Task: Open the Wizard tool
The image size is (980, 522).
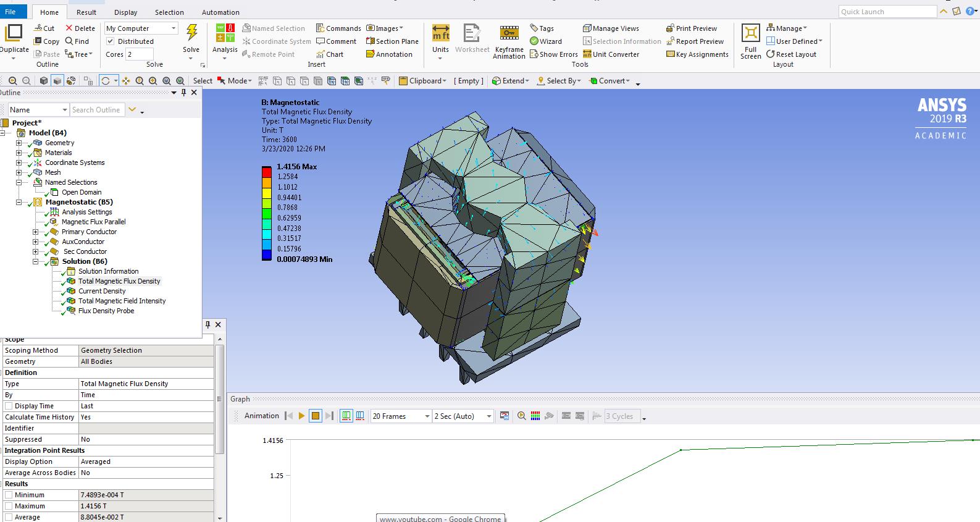Action: (x=546, y=41)
